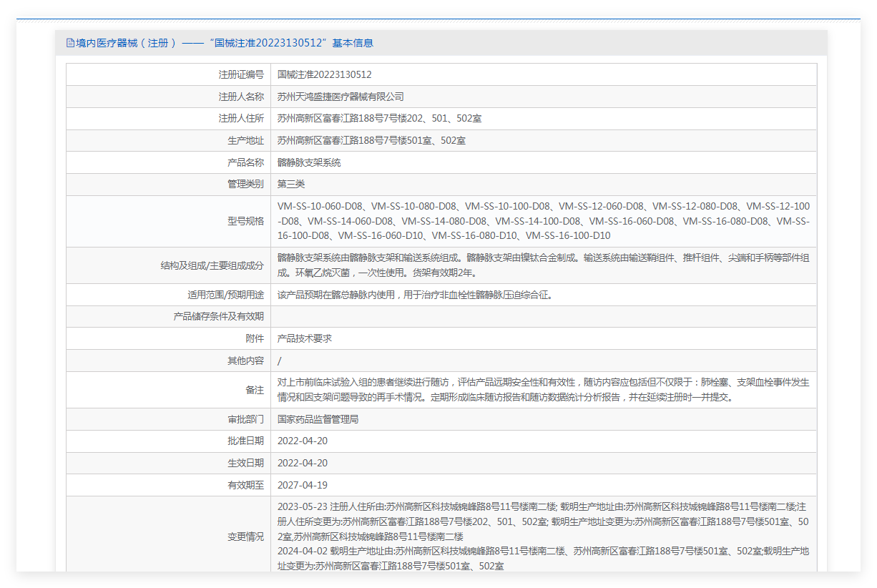Click the 注册证编号 row label
This screenshot has width=877, height=588.
click(241, 74)
